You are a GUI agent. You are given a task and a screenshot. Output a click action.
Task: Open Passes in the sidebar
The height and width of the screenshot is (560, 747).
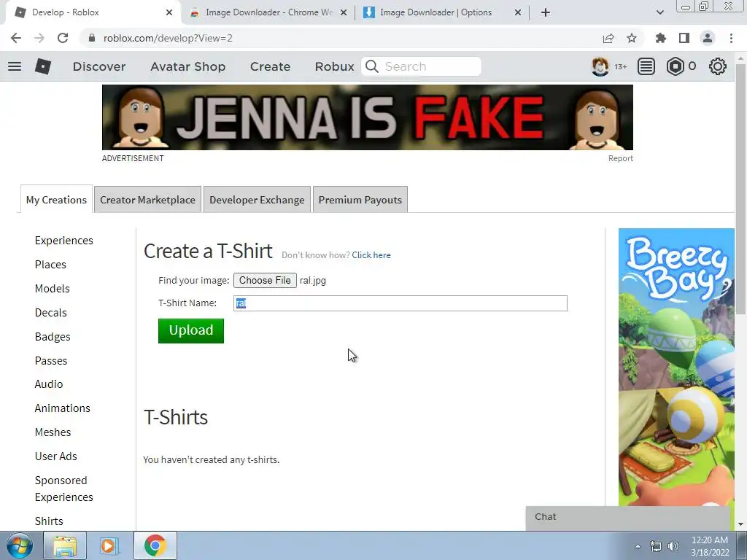(x=51, y=361)
